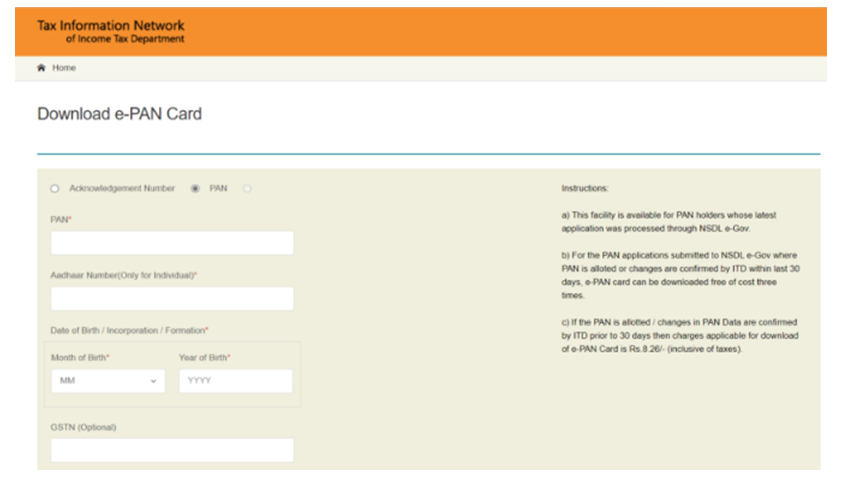Focus the GSTN (Optional) input field
Image resolution: width=858 pixels, height=484 pixels.
pos(172,450)
